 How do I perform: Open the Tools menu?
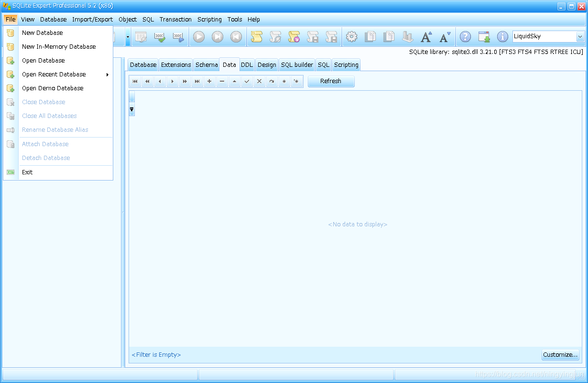click(235, 20)
